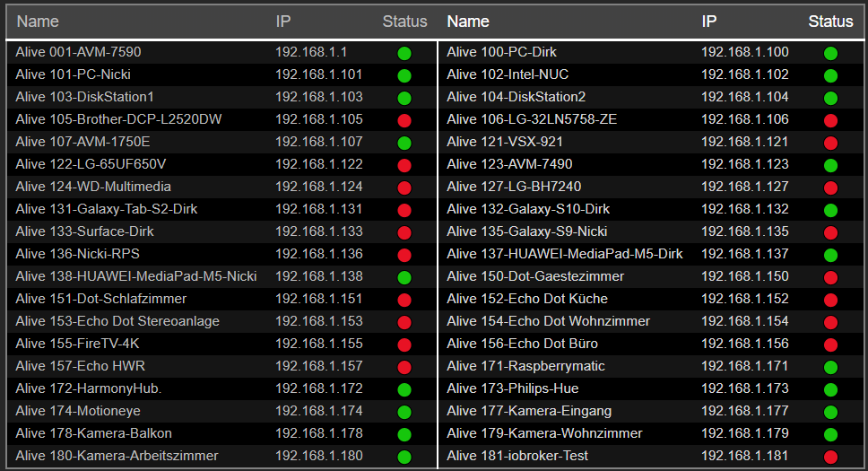Screen dimensions: 868x471
Task: Sort by the left table IP header
Action: [282, 22]
